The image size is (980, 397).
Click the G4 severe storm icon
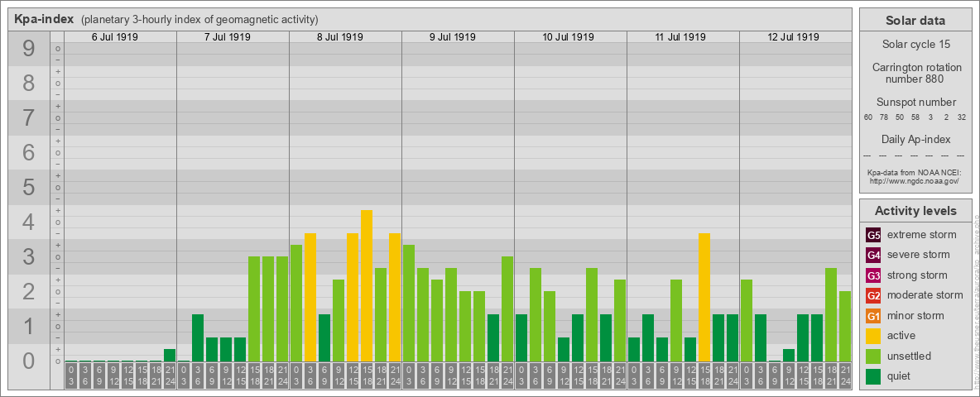coord(873,256)
